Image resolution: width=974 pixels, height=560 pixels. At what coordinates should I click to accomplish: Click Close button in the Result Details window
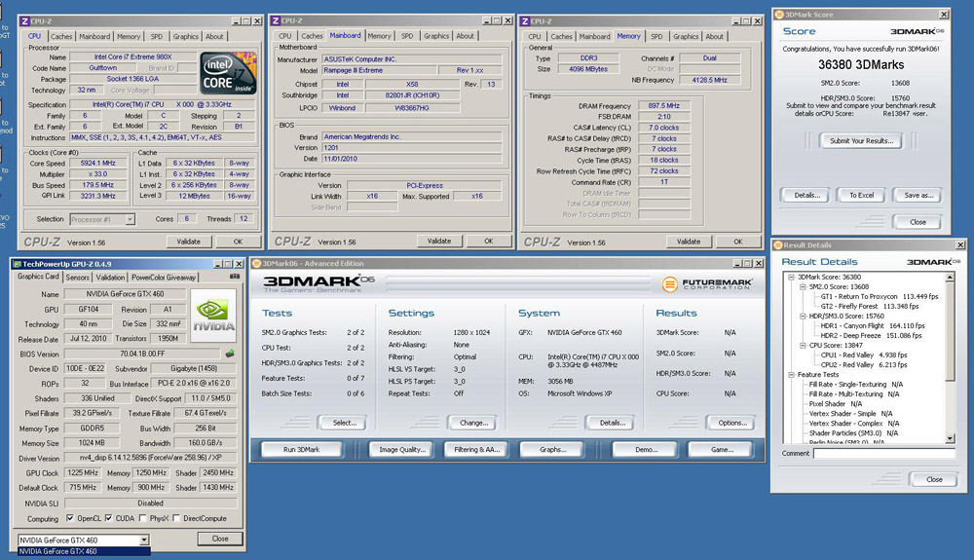click(934, 479)
